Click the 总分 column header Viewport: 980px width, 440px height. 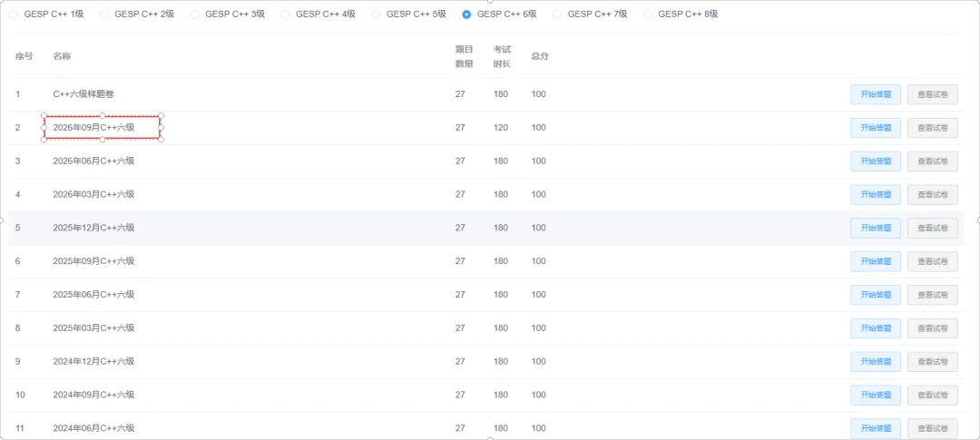pos(540,56)
